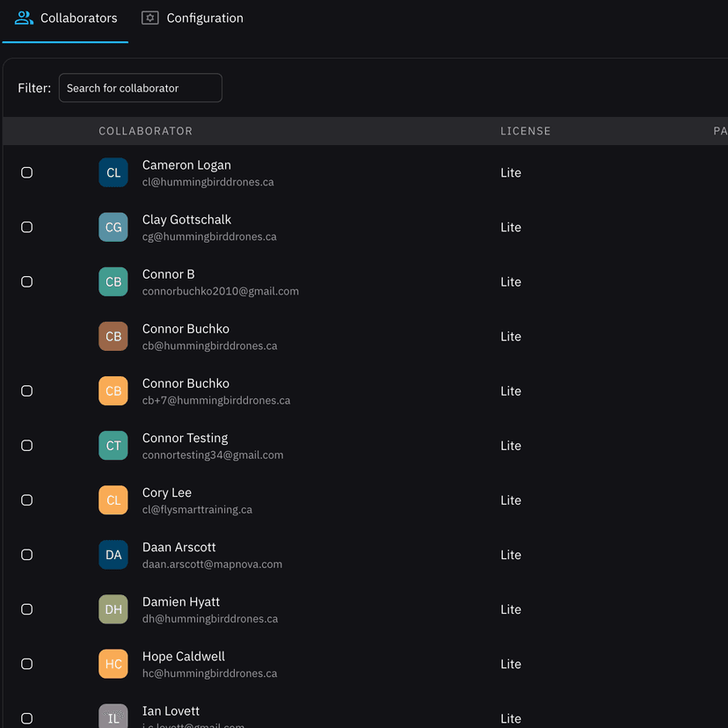Select the checkbox for Cameron Logan

coord(27,173)
